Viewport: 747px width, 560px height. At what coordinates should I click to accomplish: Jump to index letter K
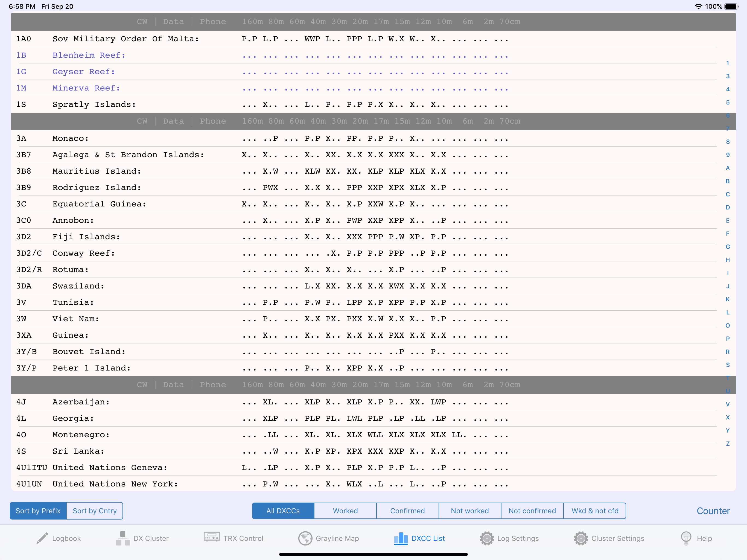pos(727,299)
